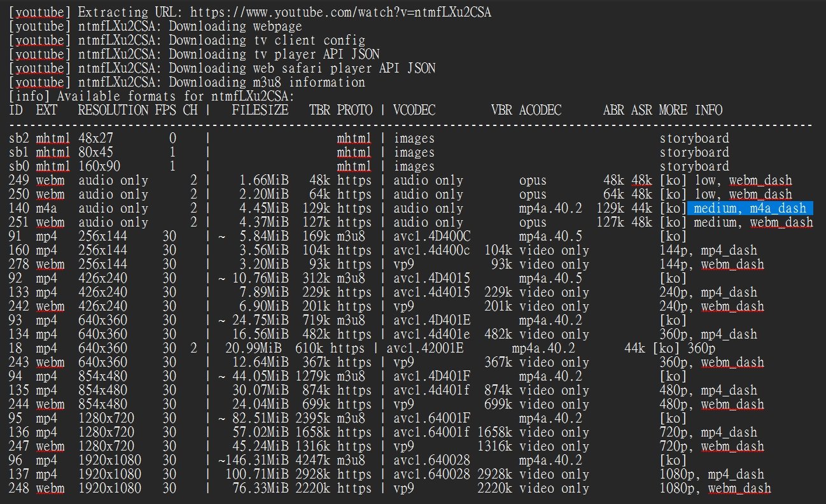Click the 'Downloading m3u8 information' text
This screenshot has height=504, width=826.
[x=267, y=82]
